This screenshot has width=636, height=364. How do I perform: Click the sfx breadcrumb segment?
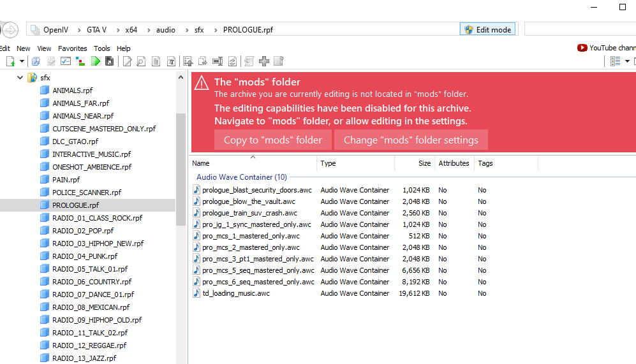pos(199,29)
